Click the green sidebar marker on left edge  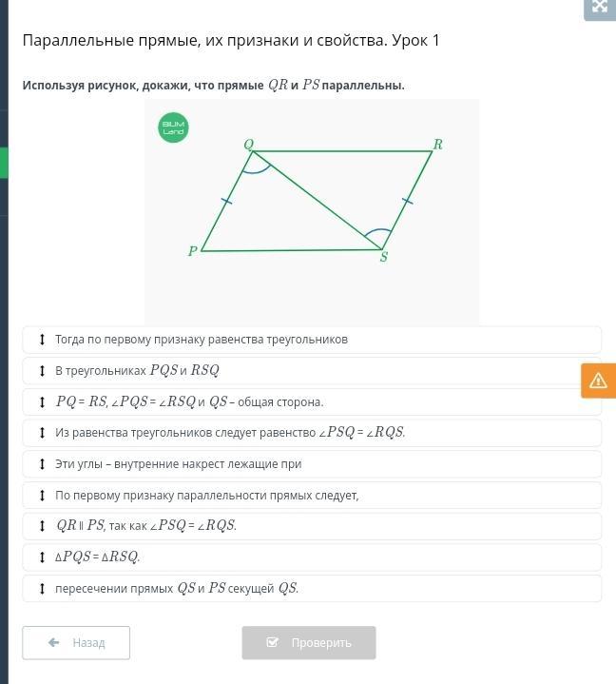(4, 163)
